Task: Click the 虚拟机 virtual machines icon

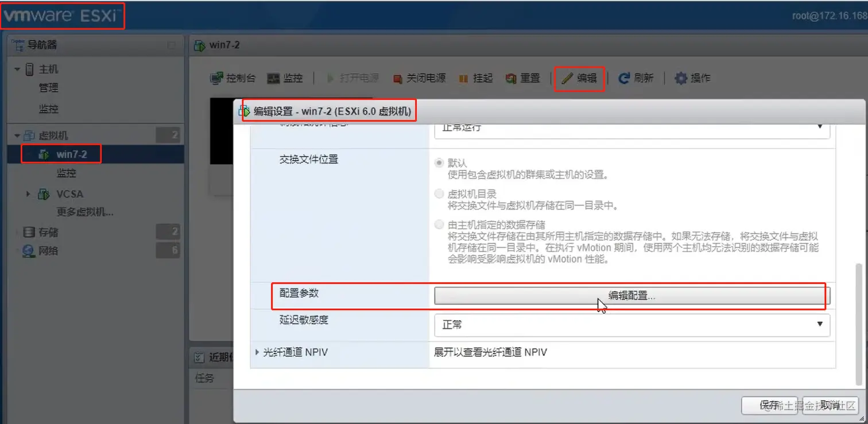Action: [x=29, y=136]
